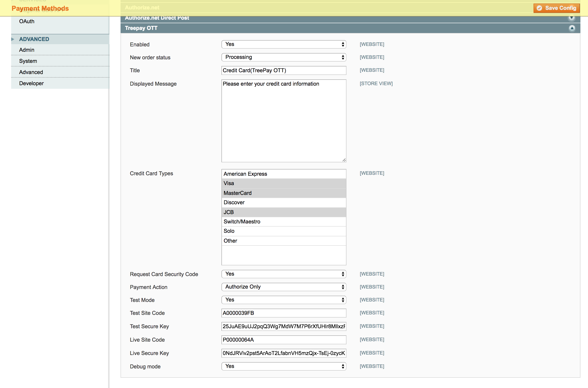This screenshot has height=388, width=588.
Task: Open Developer settings in the sidebar
Action: 31,83
